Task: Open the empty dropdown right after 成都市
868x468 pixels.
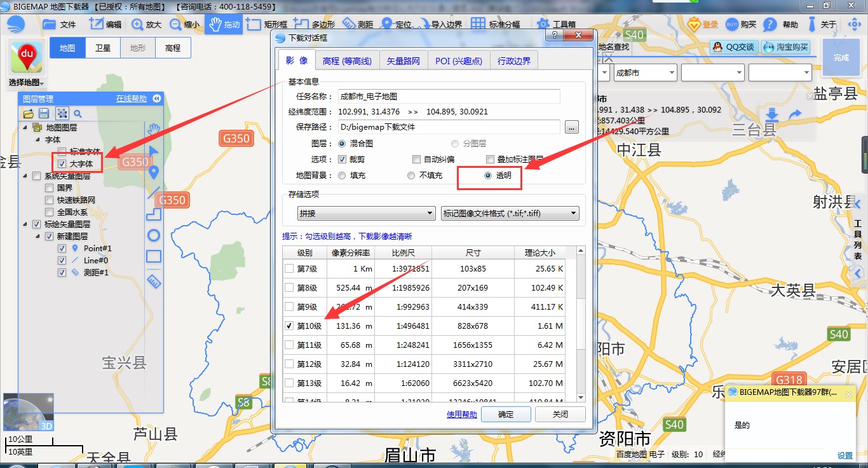Action: 712,72
